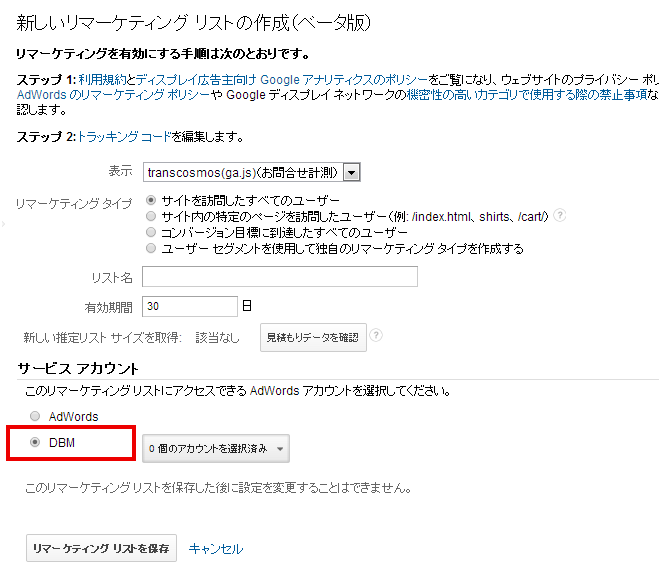661x571 pixels.
Task: Click the キャンセル link
Action: (215, 548)
